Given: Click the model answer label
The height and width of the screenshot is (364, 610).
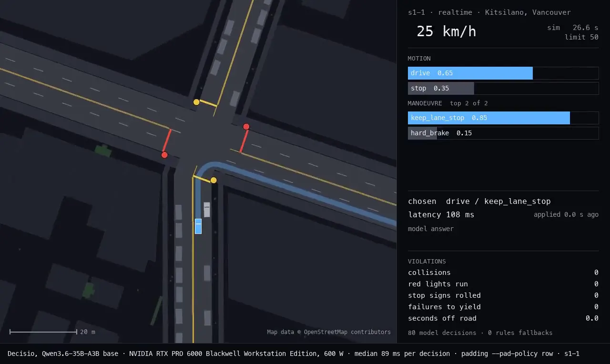Looking at the screenshot, I should (431, 229).
